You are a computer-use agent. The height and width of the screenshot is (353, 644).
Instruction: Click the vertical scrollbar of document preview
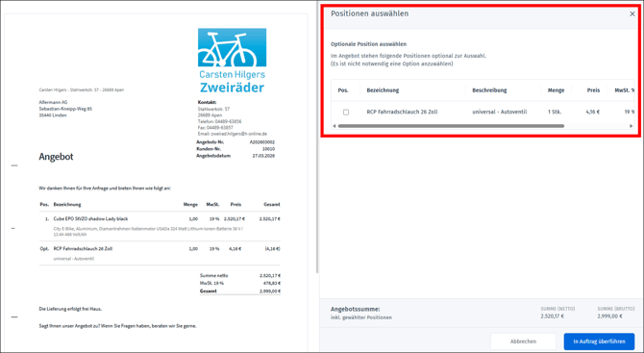(x=317, y=137)
